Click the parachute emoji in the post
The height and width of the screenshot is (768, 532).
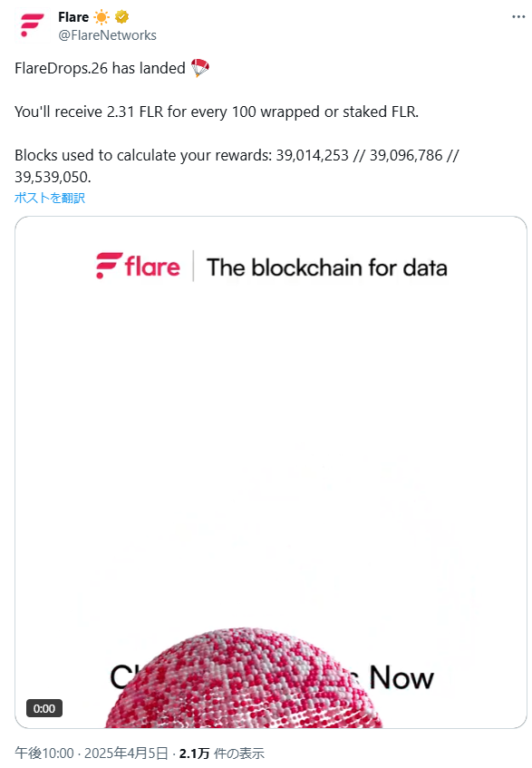click(x=199, y=68)
